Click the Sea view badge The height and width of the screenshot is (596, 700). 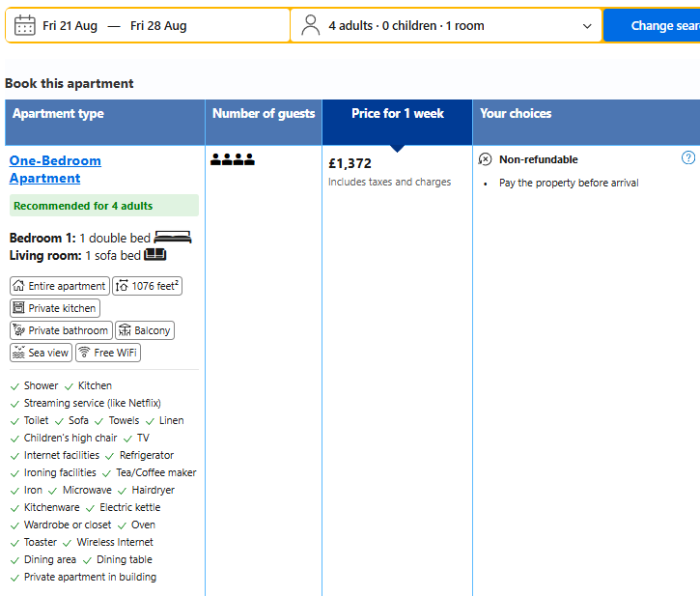41,353
